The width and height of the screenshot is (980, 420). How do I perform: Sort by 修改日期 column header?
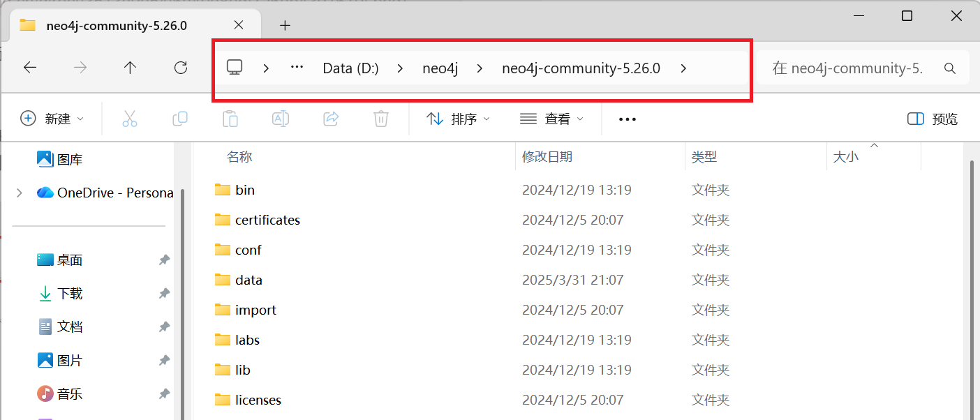point(547,157)
